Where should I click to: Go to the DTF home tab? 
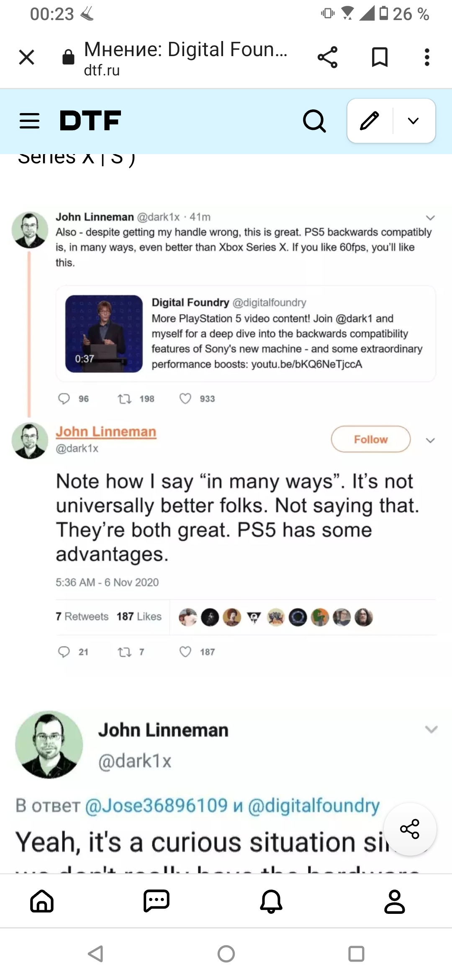point(42,901)
